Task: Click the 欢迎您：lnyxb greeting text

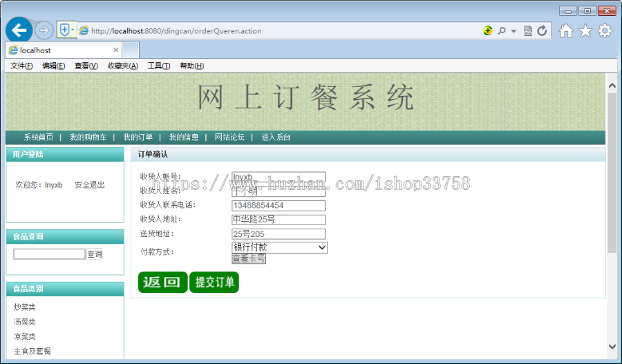Action: [39, 185]
